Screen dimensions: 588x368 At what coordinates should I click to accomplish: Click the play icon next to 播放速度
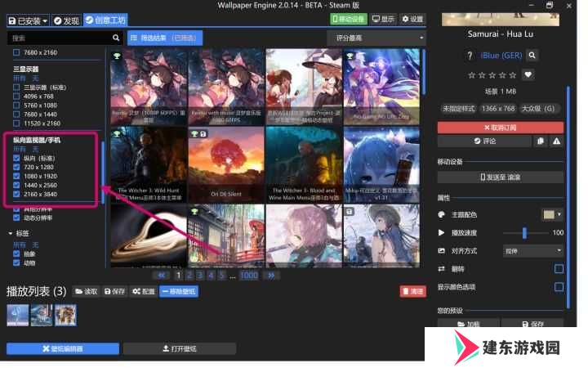(441, 233)
